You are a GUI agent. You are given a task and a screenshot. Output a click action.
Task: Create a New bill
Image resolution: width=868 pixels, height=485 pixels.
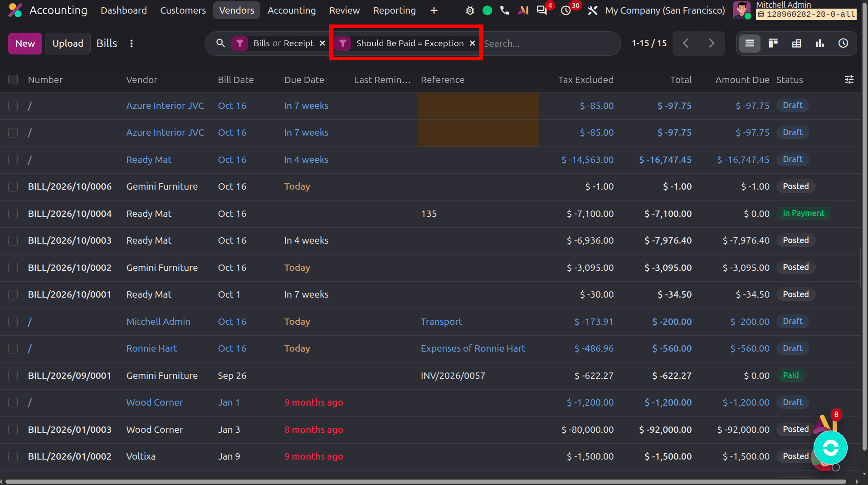coord(25,44)
